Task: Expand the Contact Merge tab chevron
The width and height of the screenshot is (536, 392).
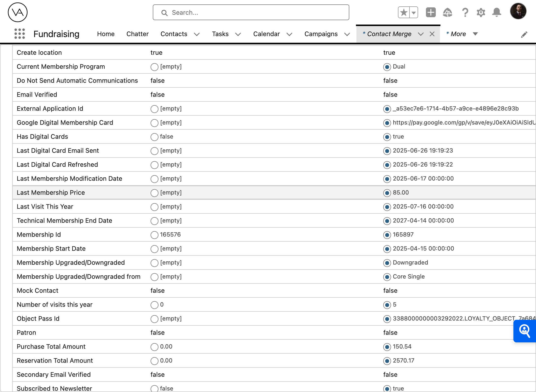Action: 421,34
